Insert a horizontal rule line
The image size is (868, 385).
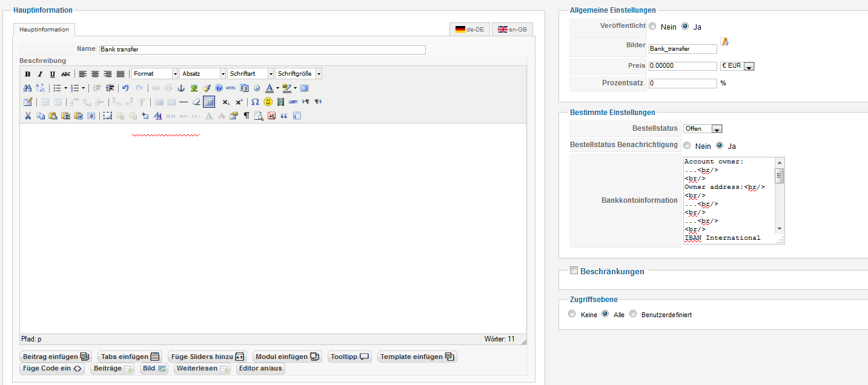click(x=184, y=102)
